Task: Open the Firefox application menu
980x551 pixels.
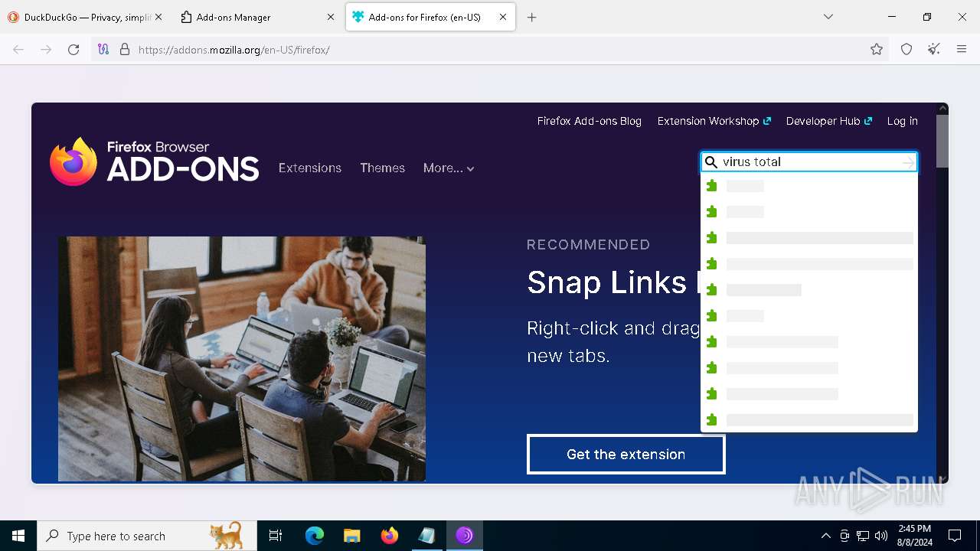Action: 962,49
